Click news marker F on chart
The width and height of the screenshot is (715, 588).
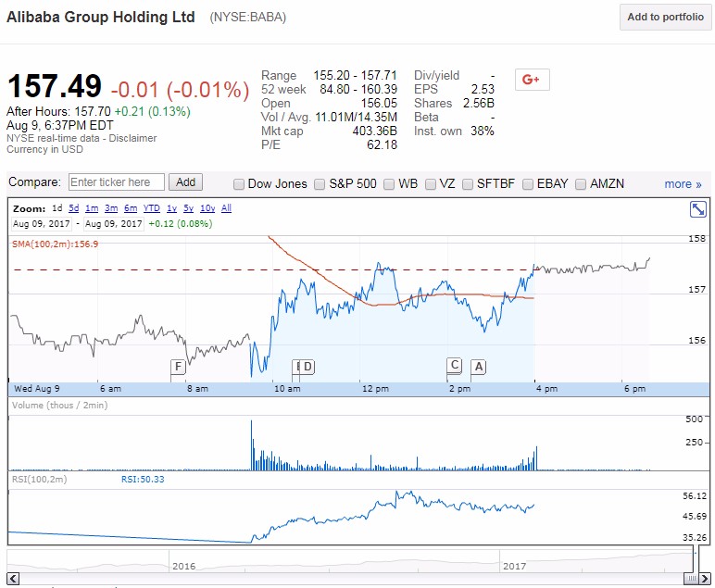178,367
